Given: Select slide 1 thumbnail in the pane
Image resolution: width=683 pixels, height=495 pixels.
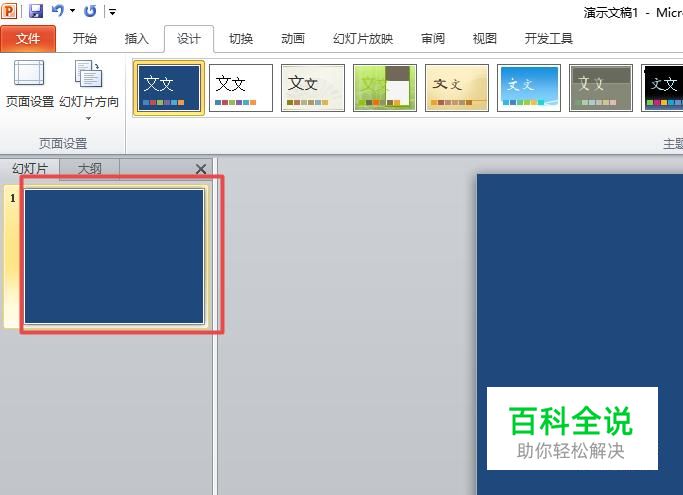Looking at the screenshot, I should click(114, 256).
